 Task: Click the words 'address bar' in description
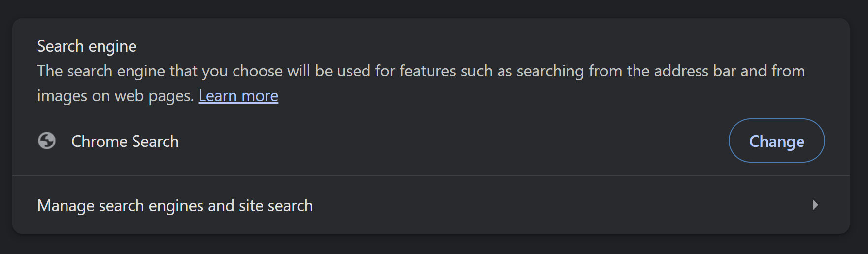pos(695,71)
